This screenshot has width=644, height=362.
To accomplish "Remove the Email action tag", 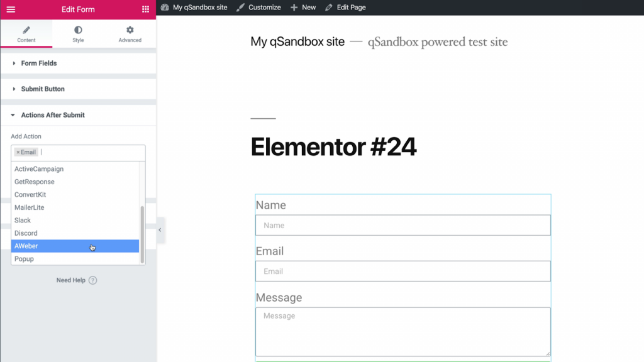I will (18, 152).
